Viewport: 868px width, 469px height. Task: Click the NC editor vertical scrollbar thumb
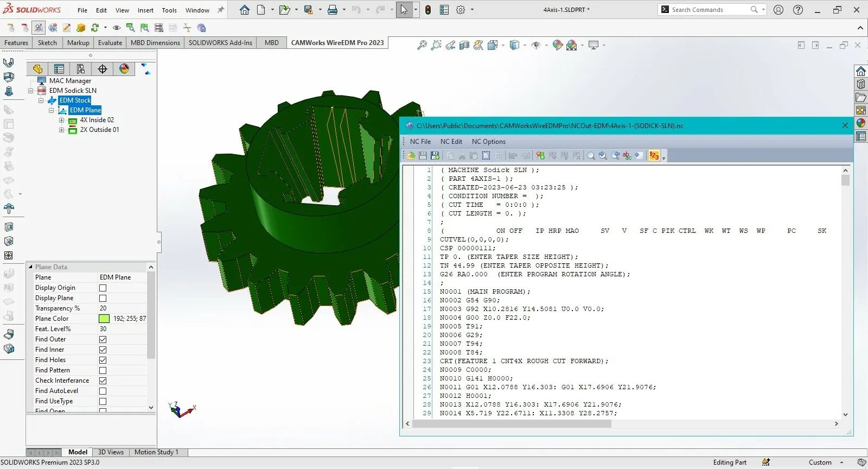point(845,181)
